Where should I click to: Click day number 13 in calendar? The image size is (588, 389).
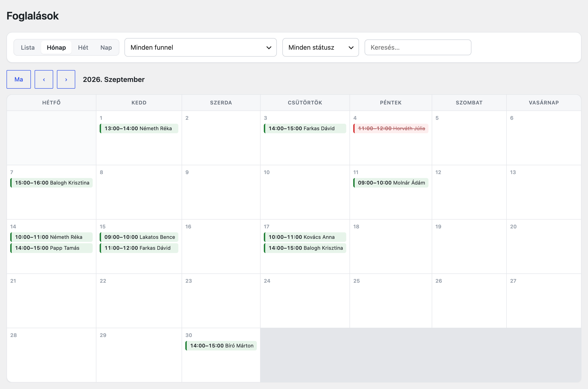513,172
